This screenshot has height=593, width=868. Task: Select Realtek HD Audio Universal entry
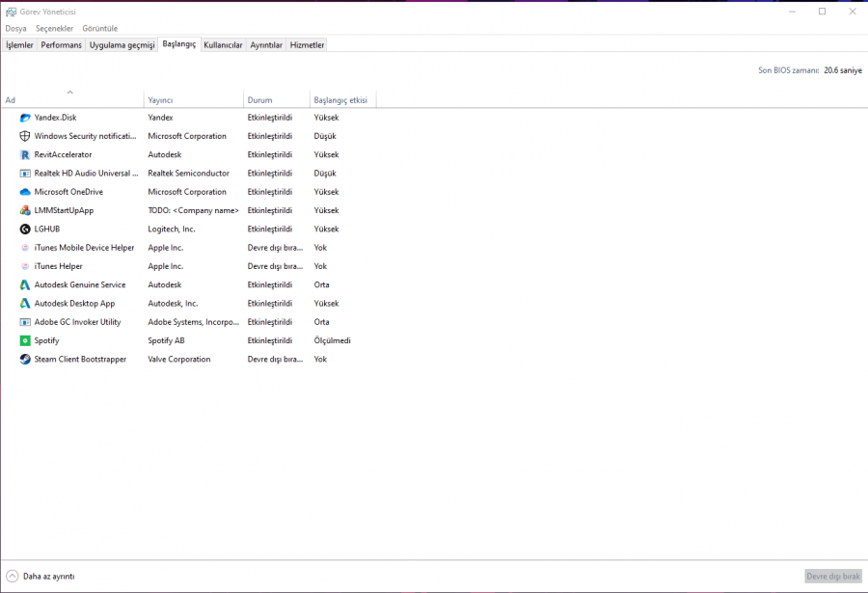(87, 174)
